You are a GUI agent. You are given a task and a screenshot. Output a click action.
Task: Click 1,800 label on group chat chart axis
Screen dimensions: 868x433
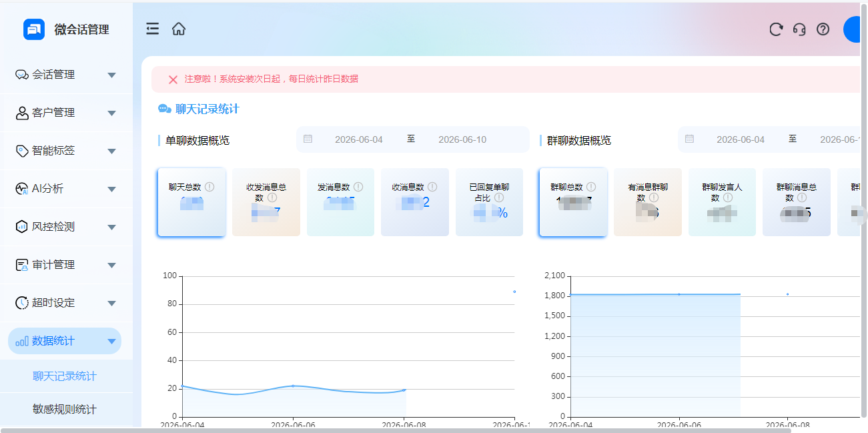click(x=555, y=296)
